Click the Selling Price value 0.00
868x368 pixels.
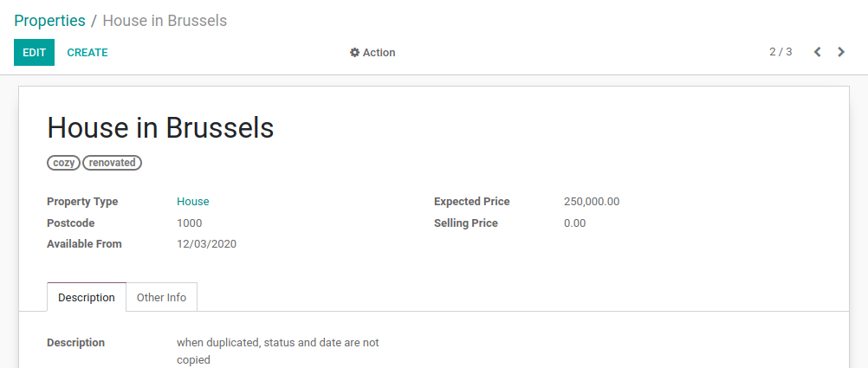point(574,223)
